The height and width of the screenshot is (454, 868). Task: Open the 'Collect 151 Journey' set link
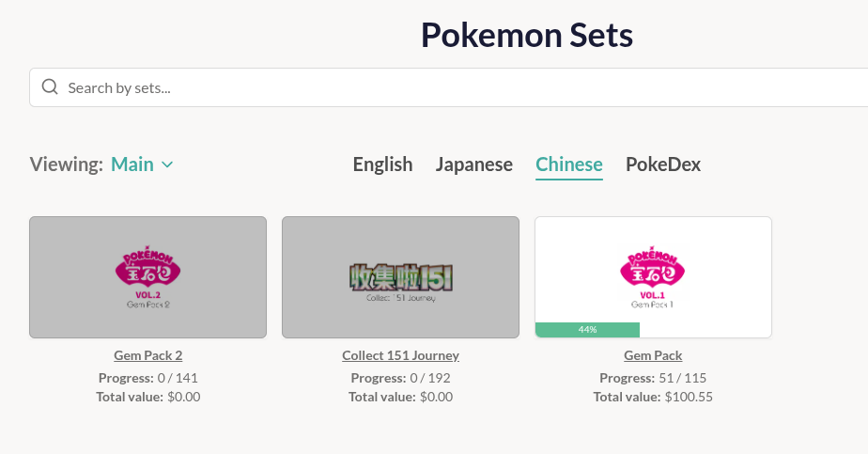[400, 355]
